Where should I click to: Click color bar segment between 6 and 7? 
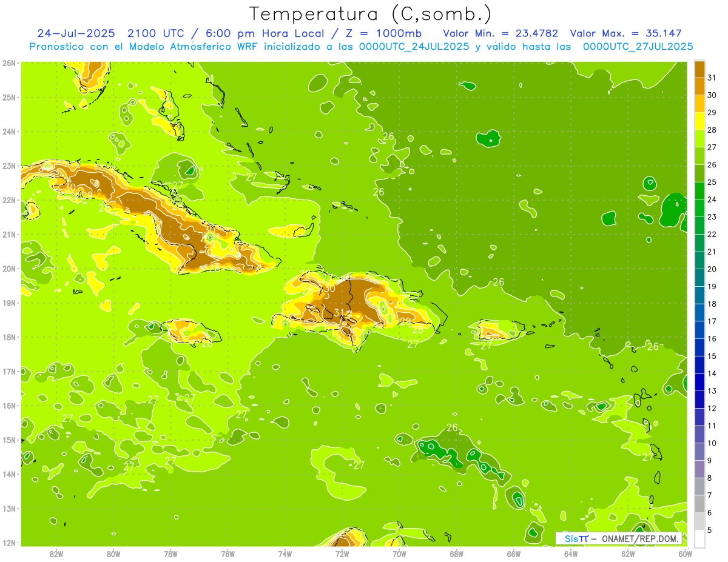tap(700, 504)
